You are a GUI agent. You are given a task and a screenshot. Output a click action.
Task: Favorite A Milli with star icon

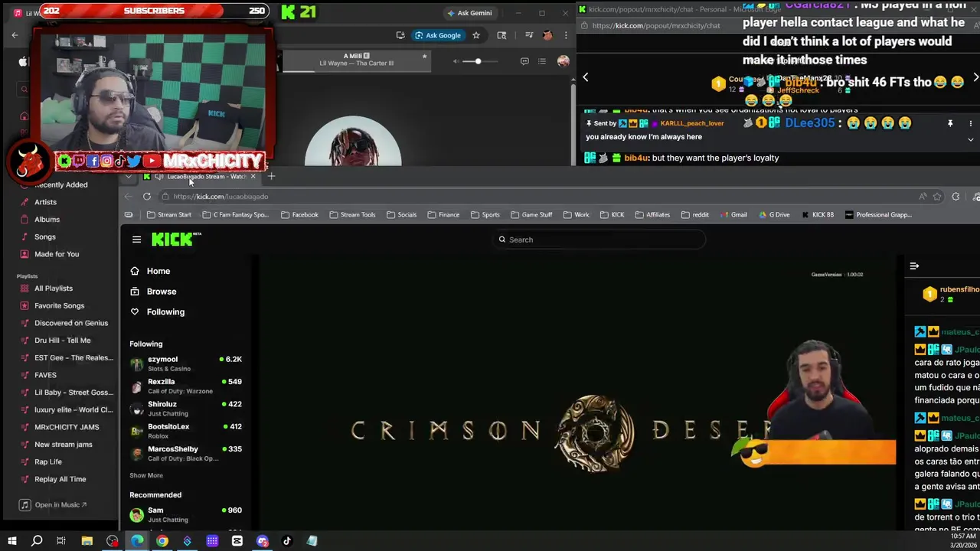(424, 56)
